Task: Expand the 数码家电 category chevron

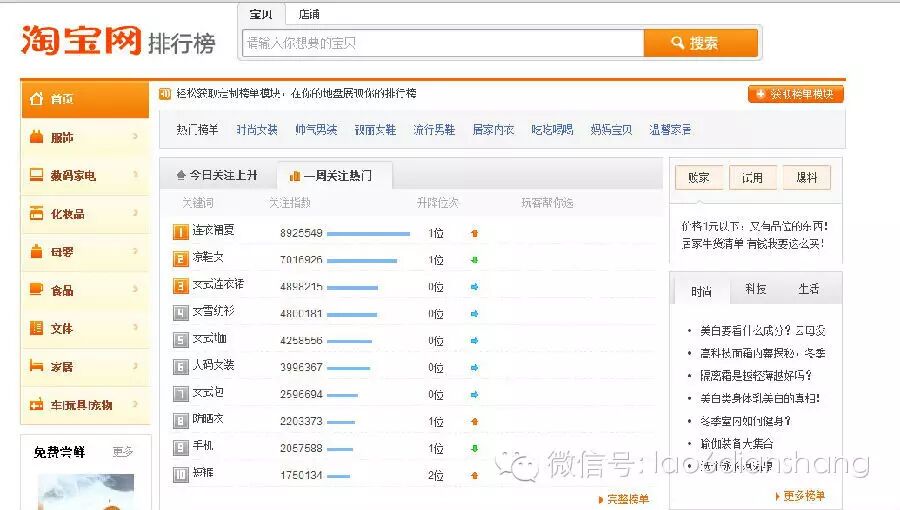Action: 135,174
